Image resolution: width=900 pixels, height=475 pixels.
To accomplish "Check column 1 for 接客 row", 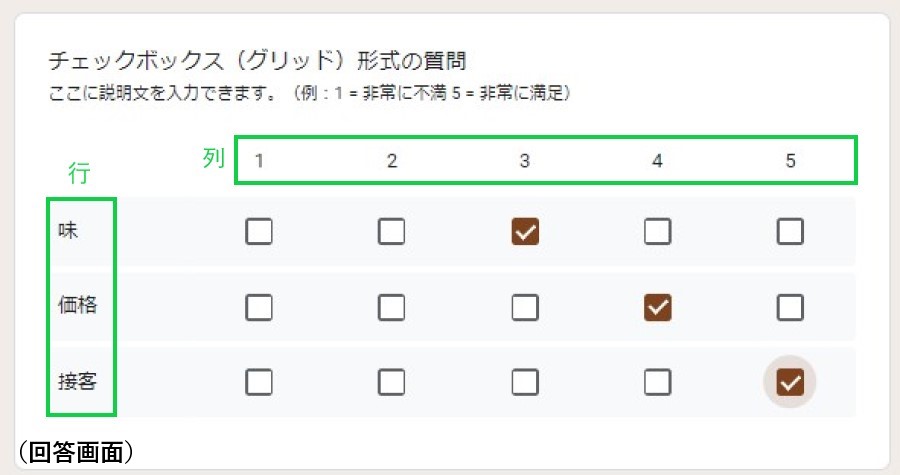I will (x=259, y=382).
